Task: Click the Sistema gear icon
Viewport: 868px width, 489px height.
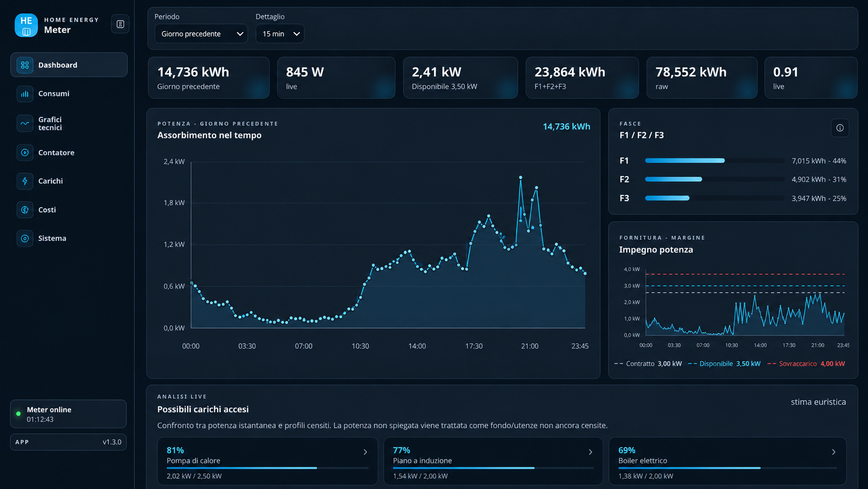Action: [24, 238]
